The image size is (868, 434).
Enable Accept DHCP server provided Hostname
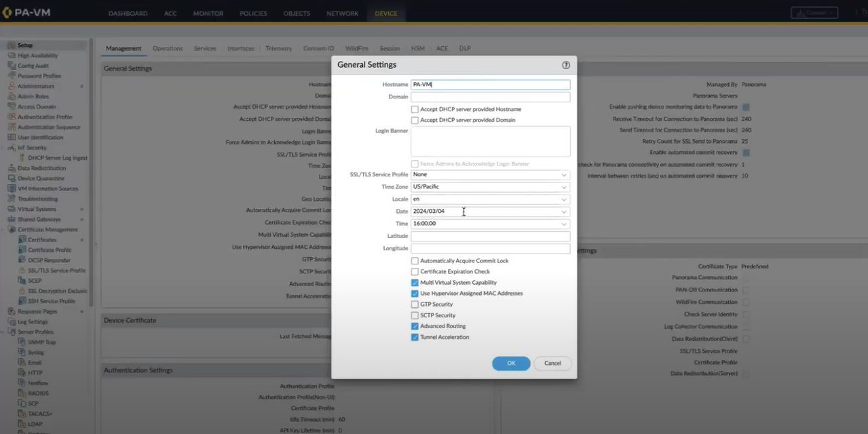click(x=415, y=109)
